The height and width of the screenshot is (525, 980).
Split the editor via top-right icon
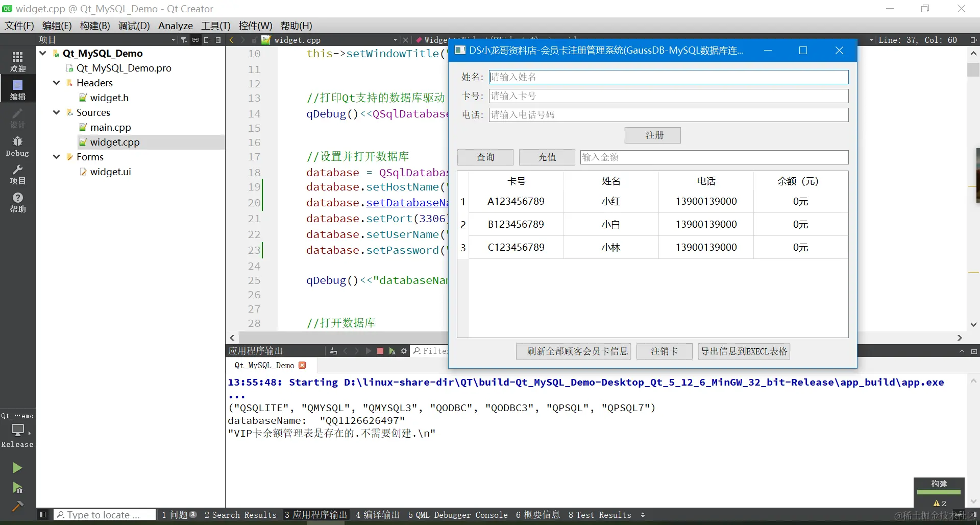973,40
